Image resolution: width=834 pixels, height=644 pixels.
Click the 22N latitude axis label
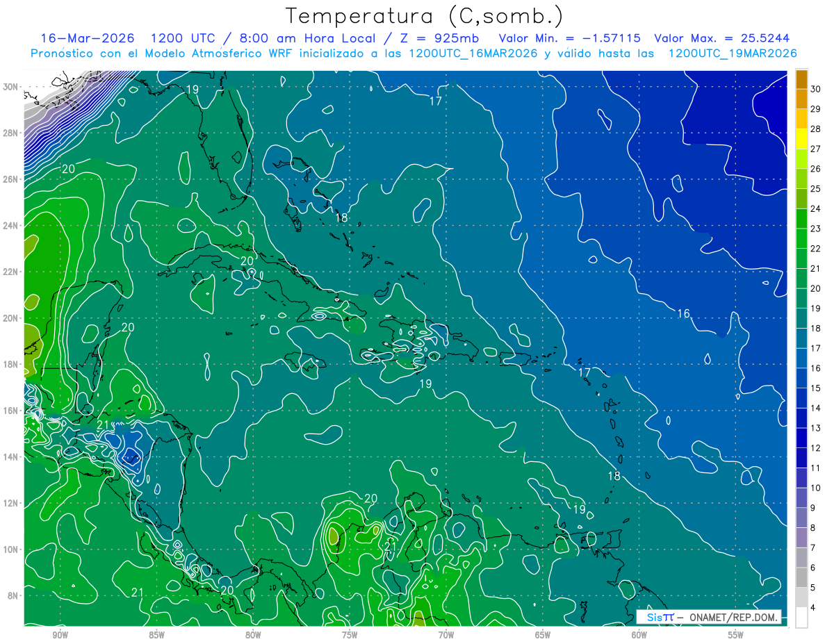pyautogui.click(x=10, y=272)
